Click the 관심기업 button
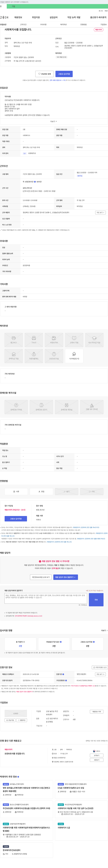 pyautogui.click(x=10, y=720)
